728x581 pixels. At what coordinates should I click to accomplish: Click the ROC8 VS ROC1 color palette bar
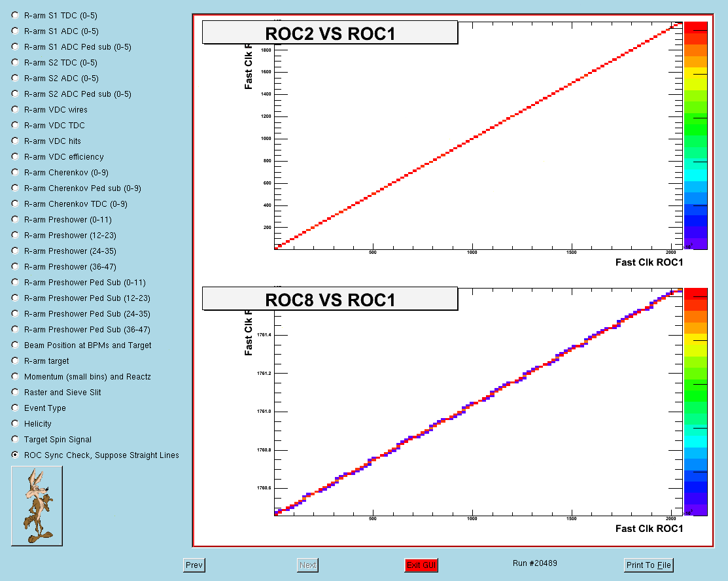coord(695,402)
